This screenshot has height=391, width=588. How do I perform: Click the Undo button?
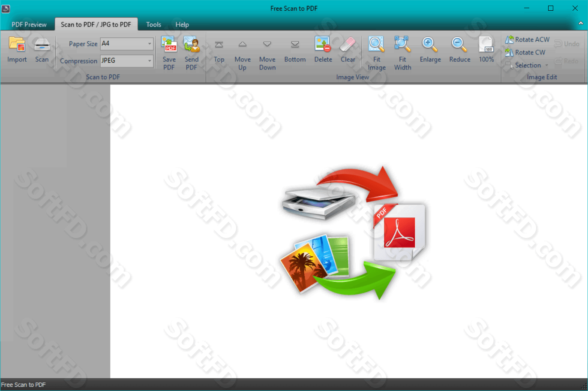[x=567, y=44]
